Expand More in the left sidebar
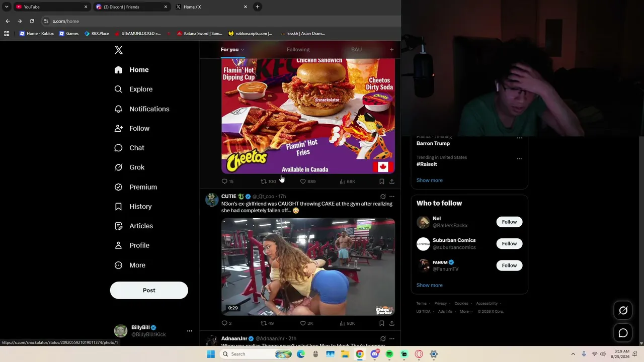Screen dimensions: 644x362 pos(130,265)
